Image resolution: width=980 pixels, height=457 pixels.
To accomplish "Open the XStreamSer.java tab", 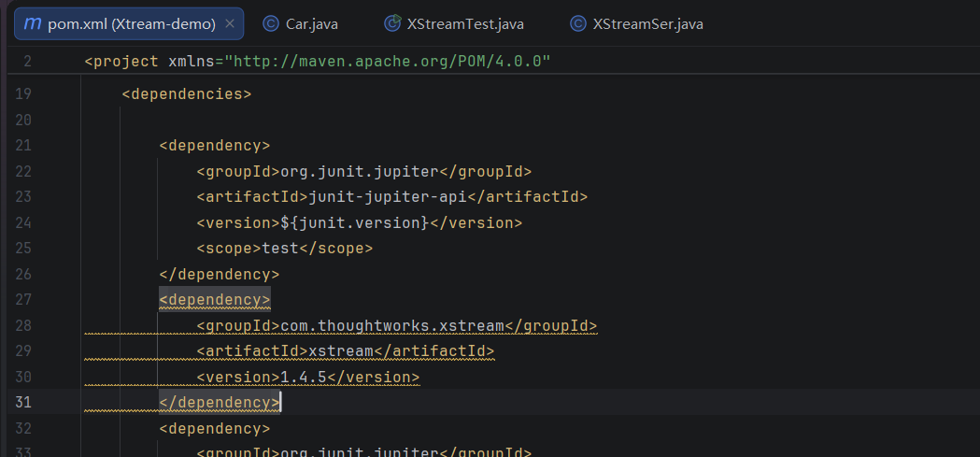I will coord(637,23).
